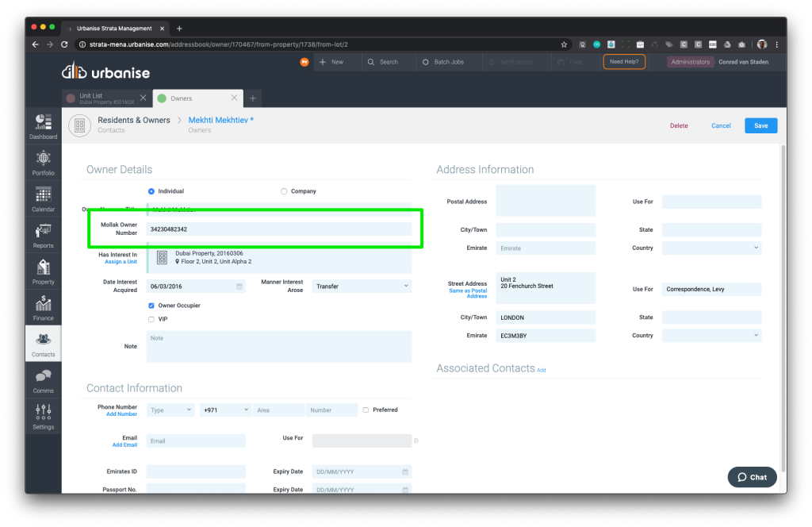This screenshot has height=527, width=812.
Task: Open the Dashboard sidebar icon
Action: (44, 125)
